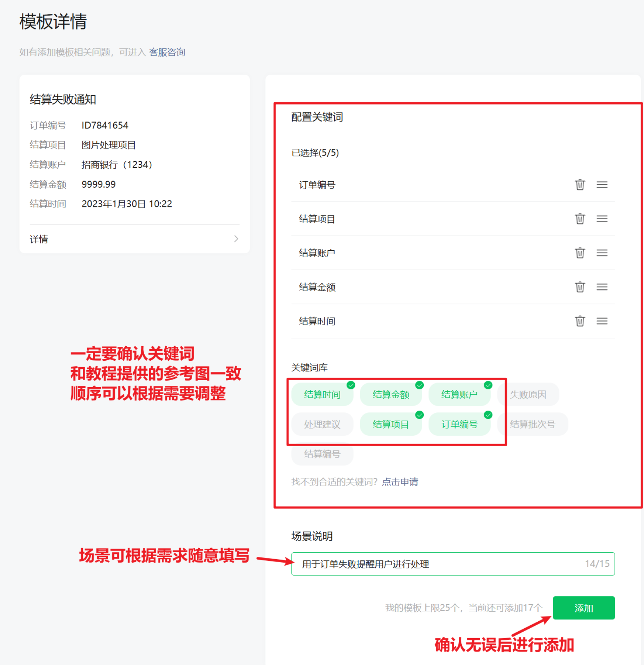Screen dimensions: 644x665
Task: Select the 失败原因 keyword tag
Action: tap(528, 394)
